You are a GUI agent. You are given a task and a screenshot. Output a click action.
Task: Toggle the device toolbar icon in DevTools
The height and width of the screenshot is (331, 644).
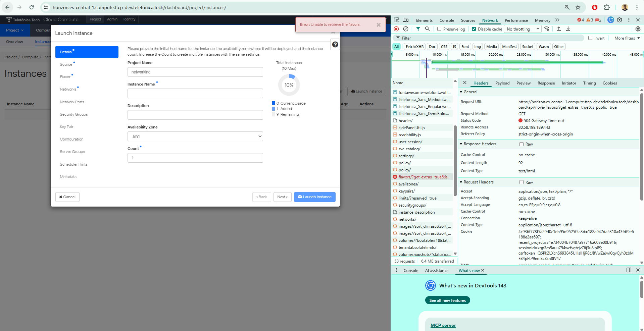click(406, 20)
